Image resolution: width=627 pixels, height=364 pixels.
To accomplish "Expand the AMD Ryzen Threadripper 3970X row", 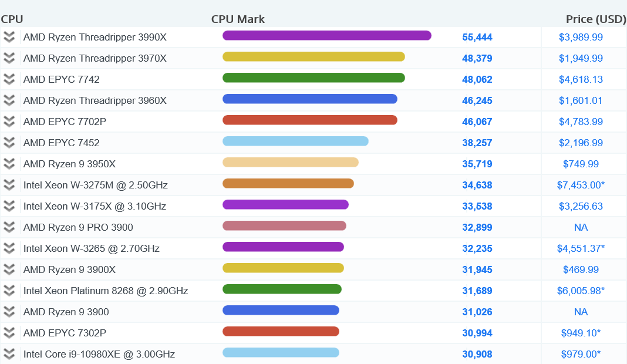I will [9, 58].
